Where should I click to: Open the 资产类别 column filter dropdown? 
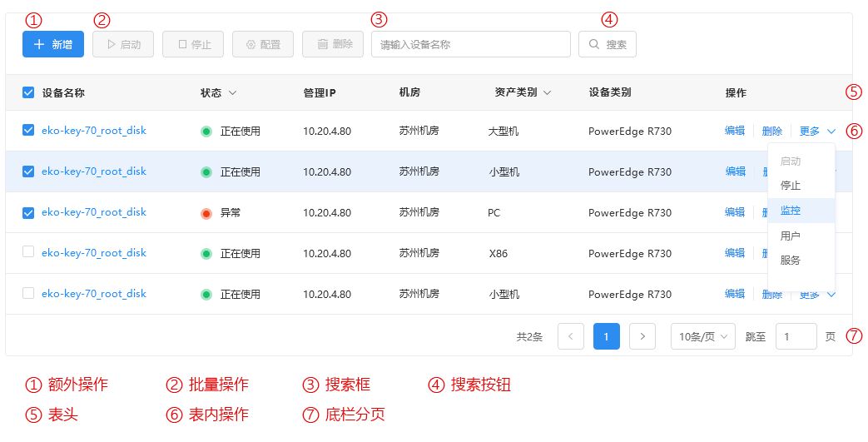tap(547, 93)
